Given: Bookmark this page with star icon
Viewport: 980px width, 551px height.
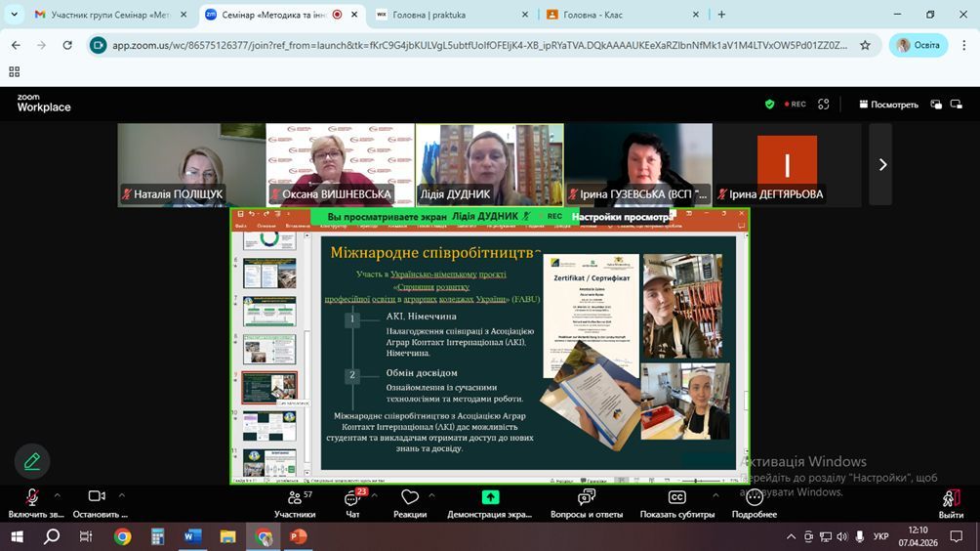Looking at the screenshot, I should [x=865, y=45].
